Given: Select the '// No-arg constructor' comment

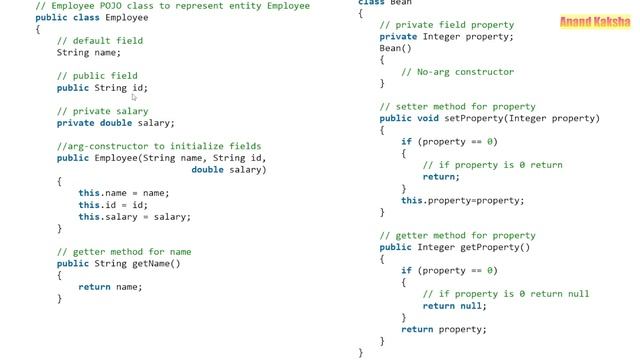Looking at the screenshot, I should [457, 72].
